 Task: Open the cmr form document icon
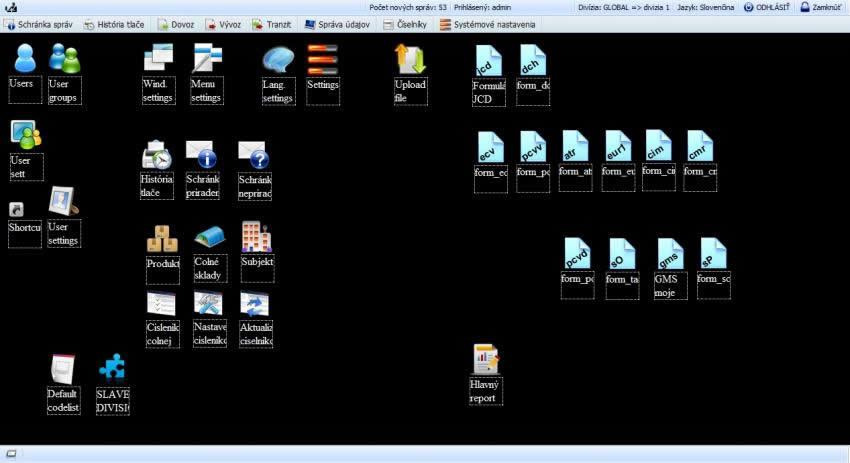pos(699,146)
